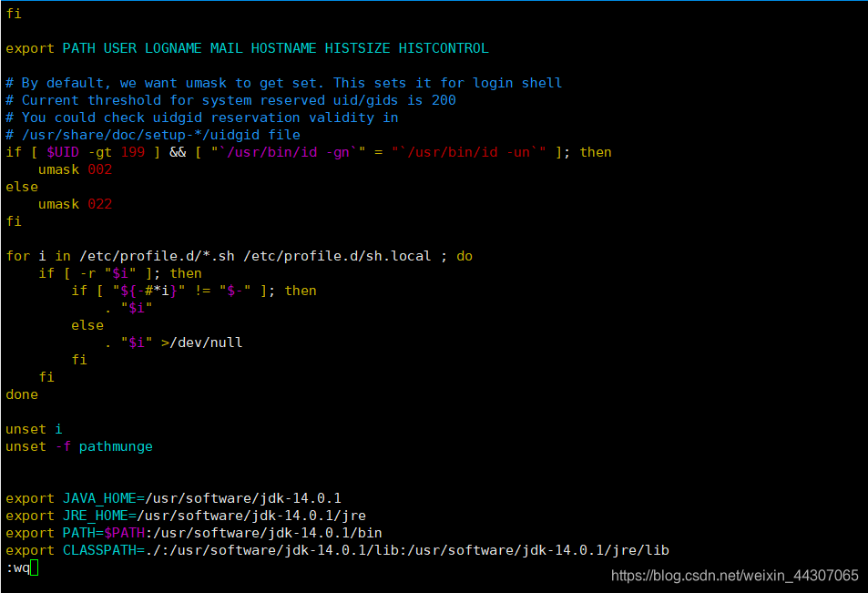The image size is (868, 593).
Task: Click the CLASSPATH export line
Action: (337, 550)
